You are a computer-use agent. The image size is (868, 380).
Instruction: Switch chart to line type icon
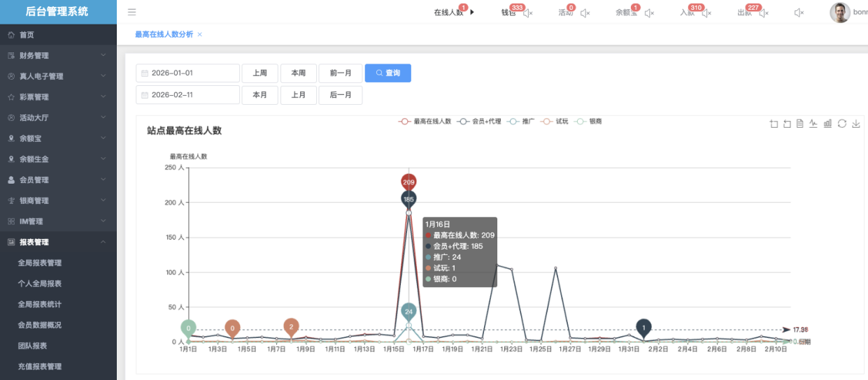[813, 124]
